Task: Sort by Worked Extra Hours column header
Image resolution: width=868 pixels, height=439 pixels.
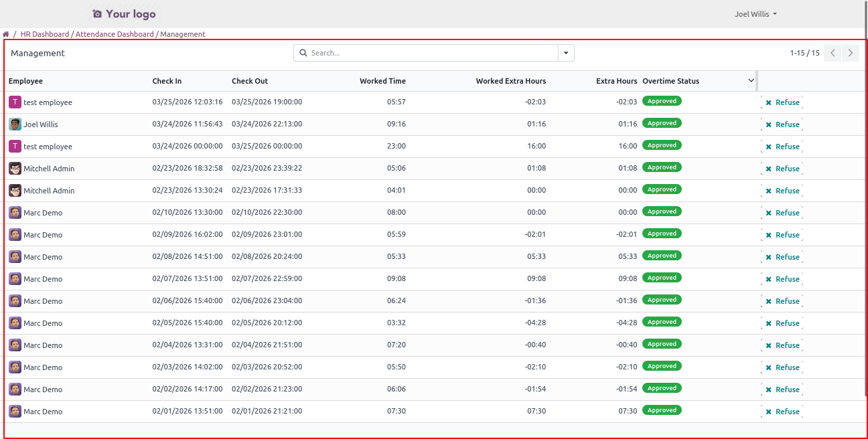Action: point(510,81)
